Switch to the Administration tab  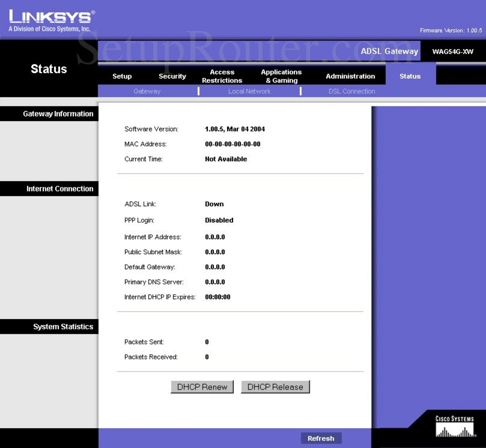pos(350,76)
